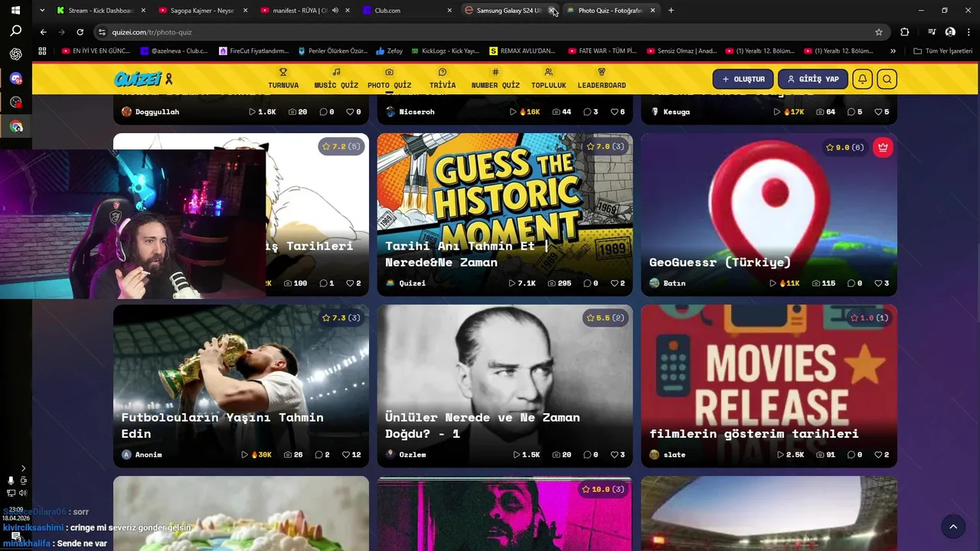Open Zefoy bookmark
The width and height of the screenshot is (980, 551).
click(x=389, y=51)
